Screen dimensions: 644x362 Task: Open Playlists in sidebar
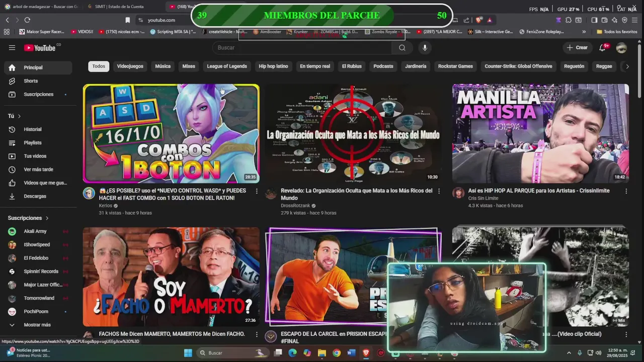coord(38,143)
